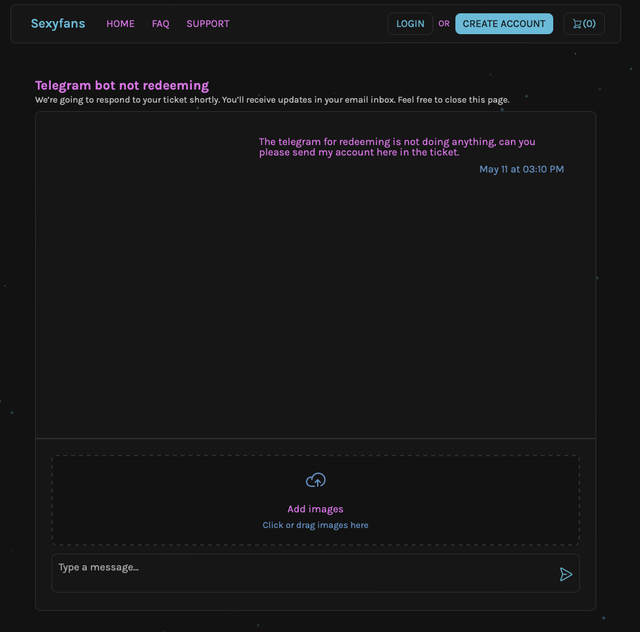Open the shopping cart icon
Viewport: 640px width, 632px height.
[584, 24]
